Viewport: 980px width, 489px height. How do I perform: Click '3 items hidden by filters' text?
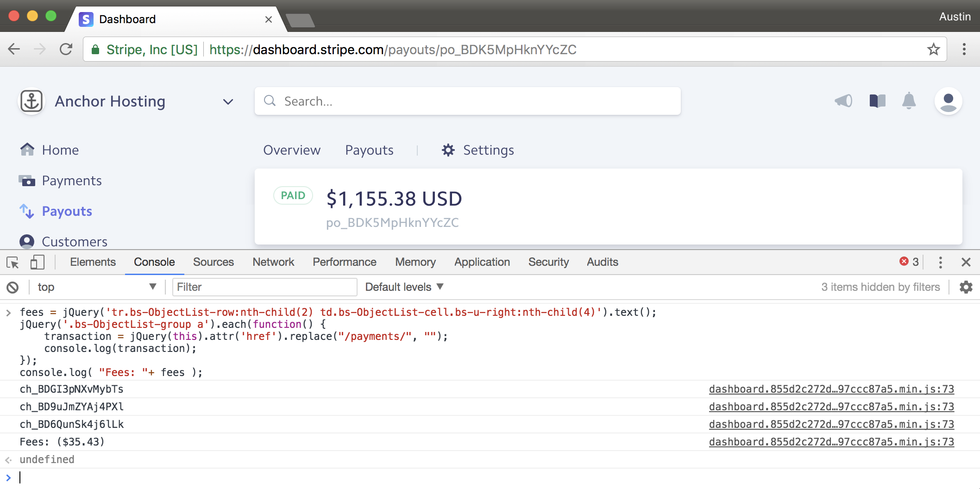tap(880, 287)
